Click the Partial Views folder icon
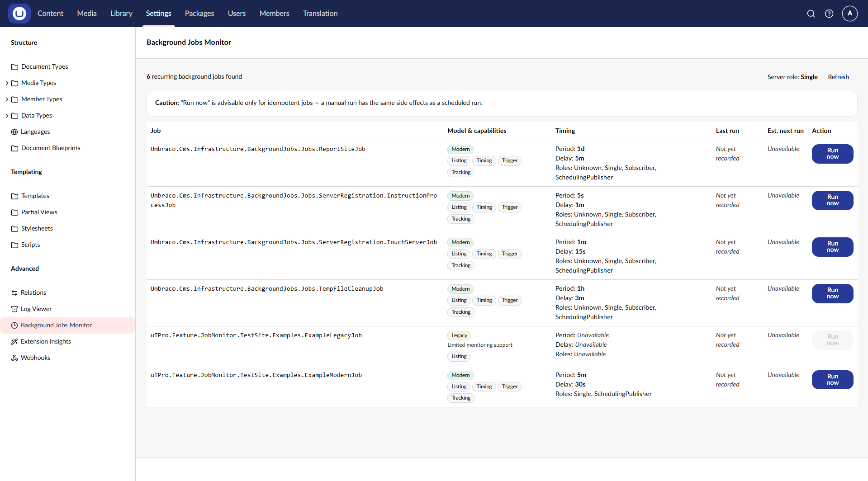Viewport: 868px width, 481px height. pyautogui.click(x=14, y=212)
